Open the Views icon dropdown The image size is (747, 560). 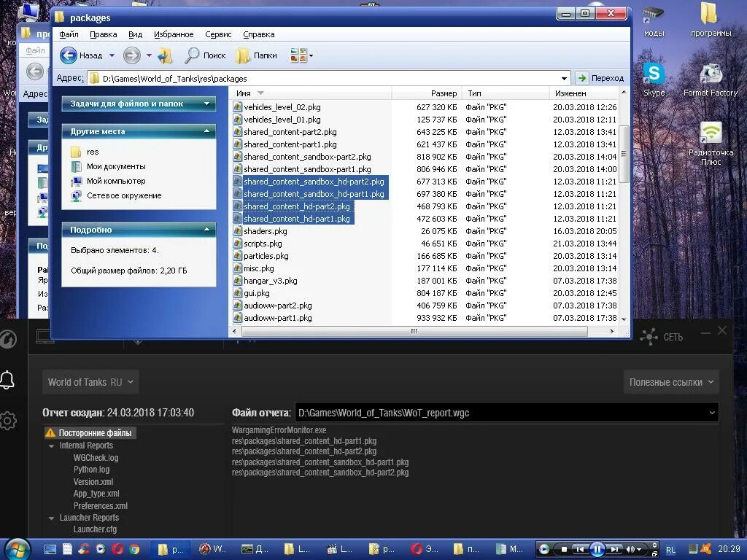[x=301, y=55]
